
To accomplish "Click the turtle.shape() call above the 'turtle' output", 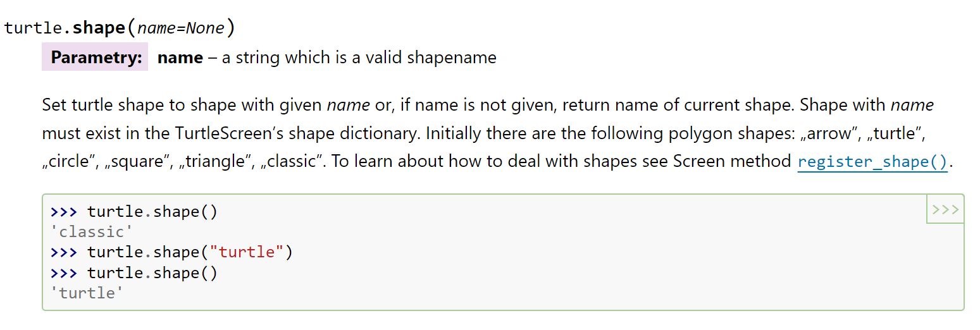I will click(152, 272).
